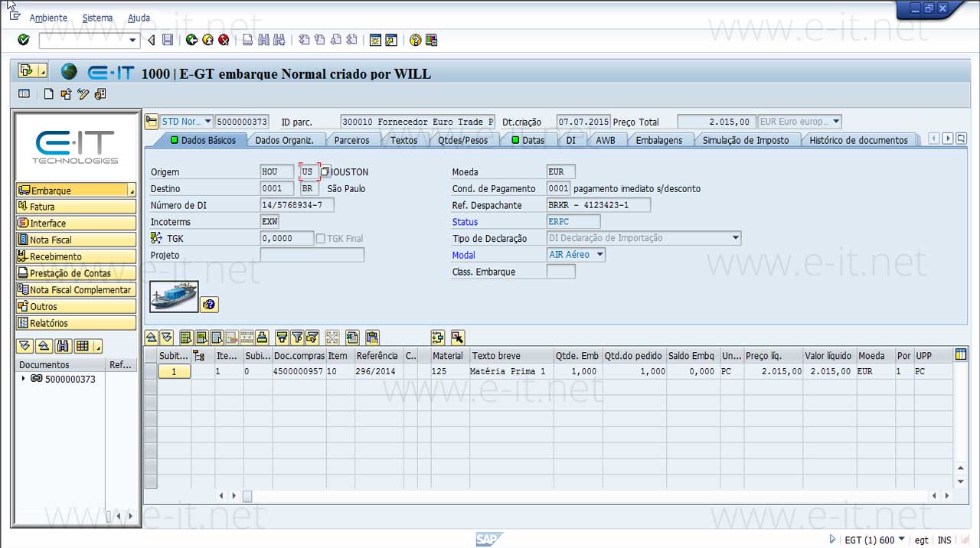The width and height of the screenshot is (980, 548).
Task: Click the yellow Exit arrow icon
Action: (207, 40)
